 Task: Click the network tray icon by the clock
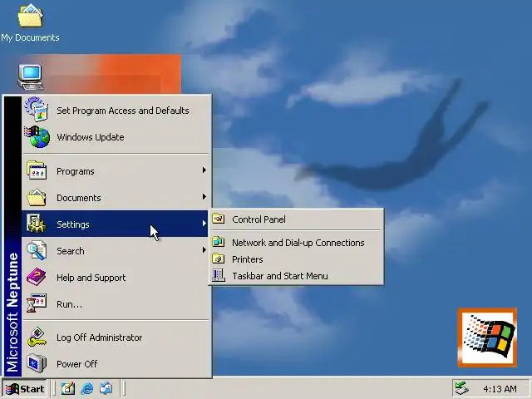[x=461, y=388]
